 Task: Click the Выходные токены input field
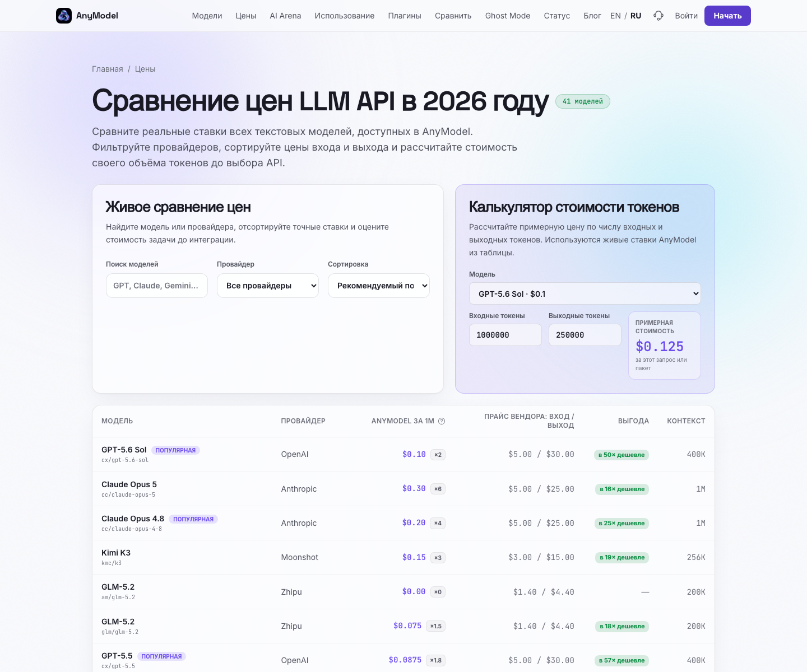click(x=585, y=335)
